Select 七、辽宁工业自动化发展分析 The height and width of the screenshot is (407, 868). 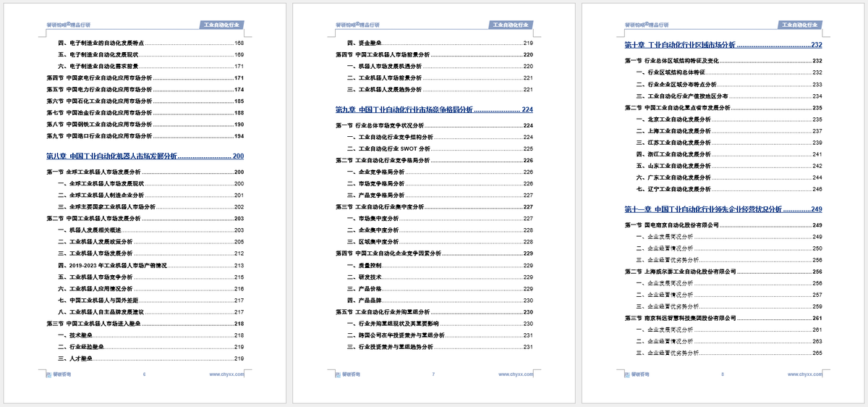point(729,189)
